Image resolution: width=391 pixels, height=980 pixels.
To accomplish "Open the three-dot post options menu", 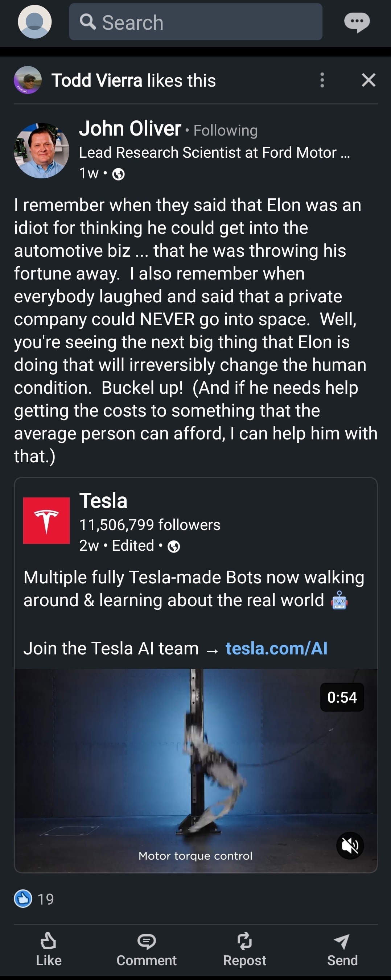I will [322, 80].
